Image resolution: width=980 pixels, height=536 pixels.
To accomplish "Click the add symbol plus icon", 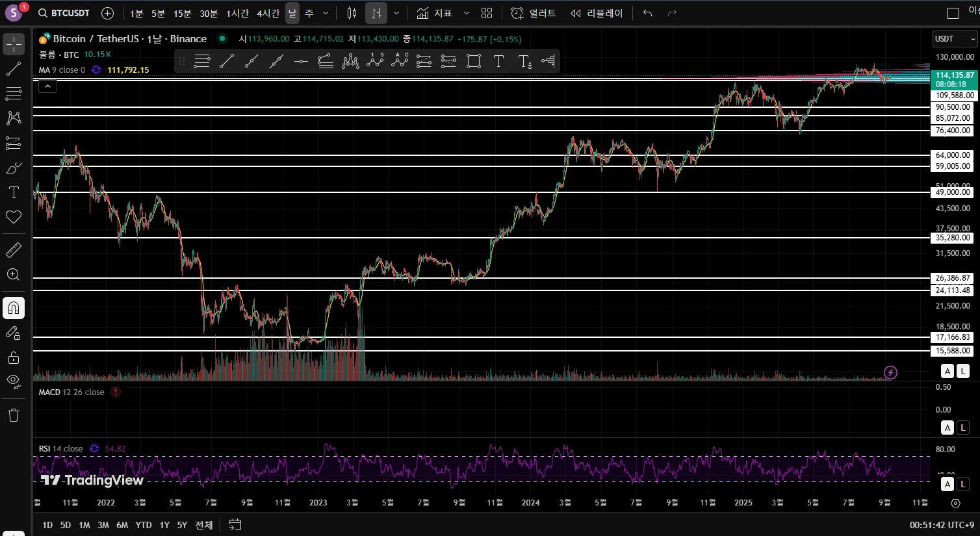I will 108,13.
